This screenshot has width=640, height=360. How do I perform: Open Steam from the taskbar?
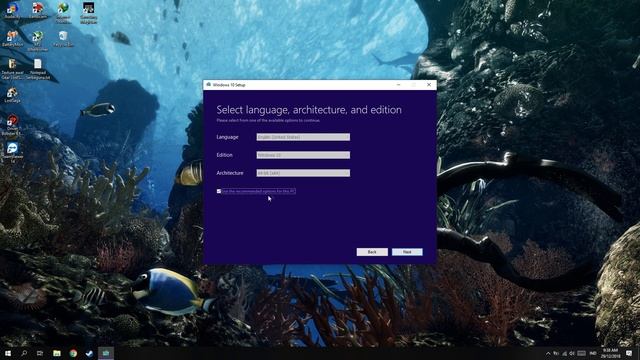[x=89, y=353]
